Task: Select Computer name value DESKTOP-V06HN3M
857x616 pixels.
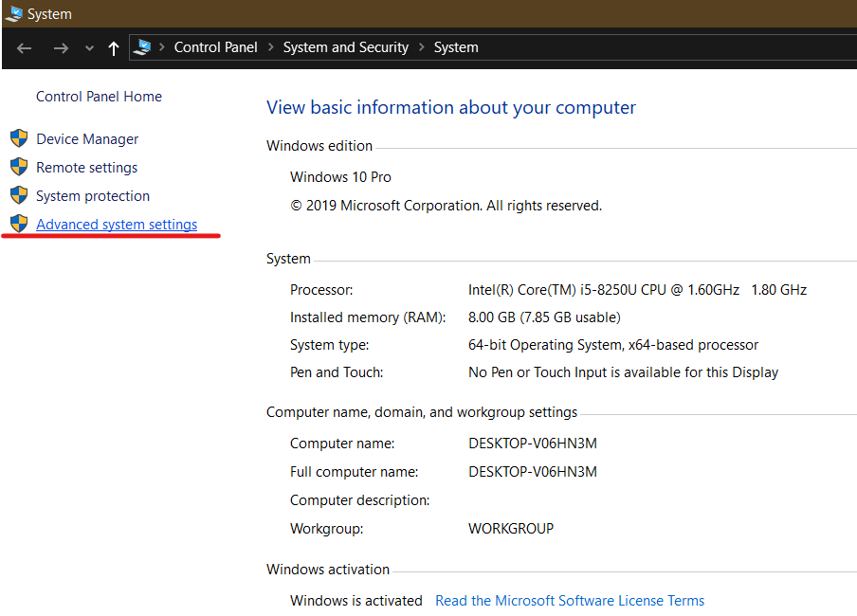Action: click(533, 444)
